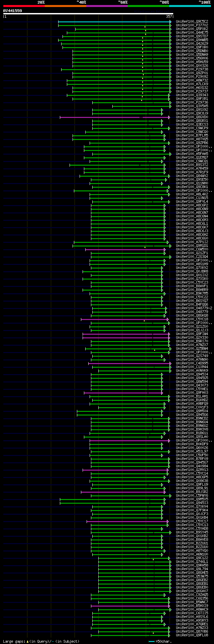
Task: Click the purple ~60% identity color segment
Action: (107, 6)
